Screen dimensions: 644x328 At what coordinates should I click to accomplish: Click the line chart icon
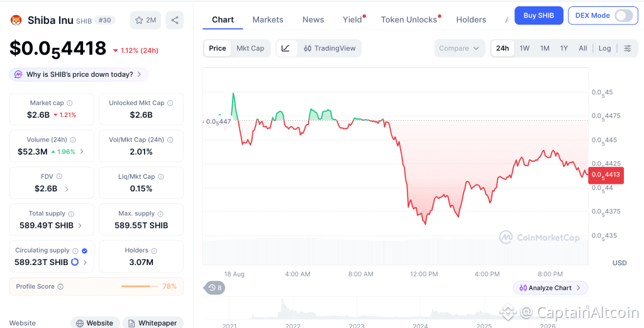[x=286, y=48]
